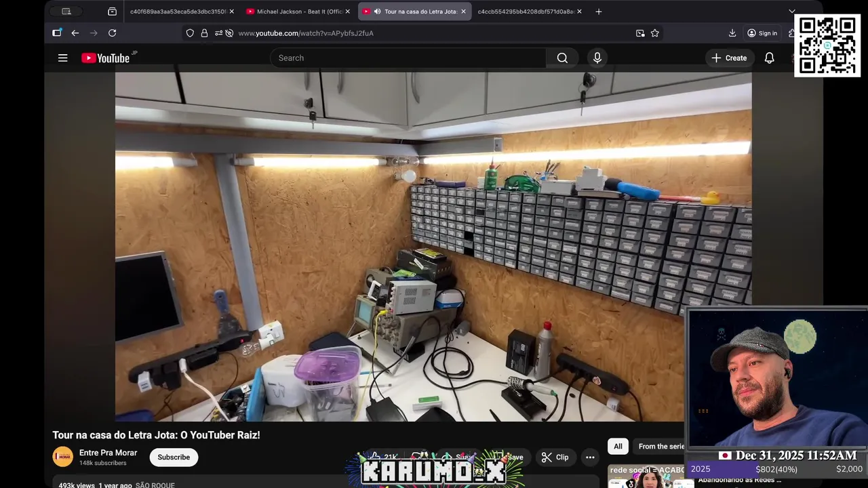Close the Michael Jackson - Beat It tab
This screenshot has width=868, height=488.
[x=348, y=12]
